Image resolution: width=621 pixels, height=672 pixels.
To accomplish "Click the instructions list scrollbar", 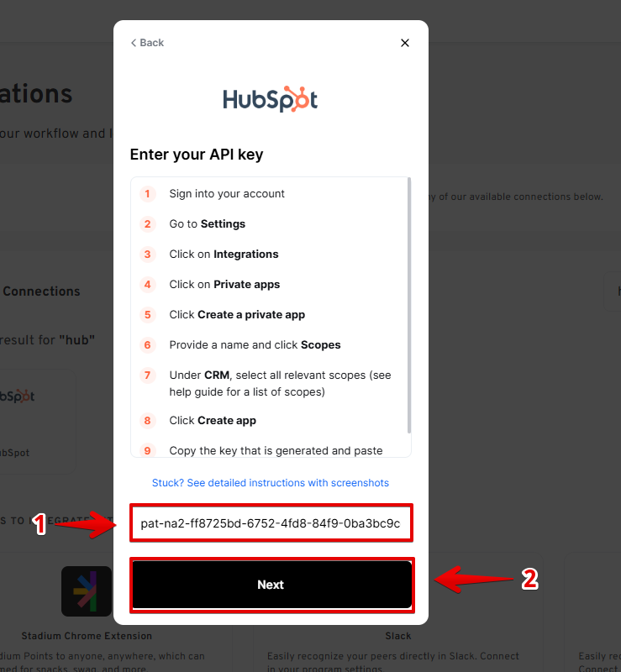I will click(409, 305).
